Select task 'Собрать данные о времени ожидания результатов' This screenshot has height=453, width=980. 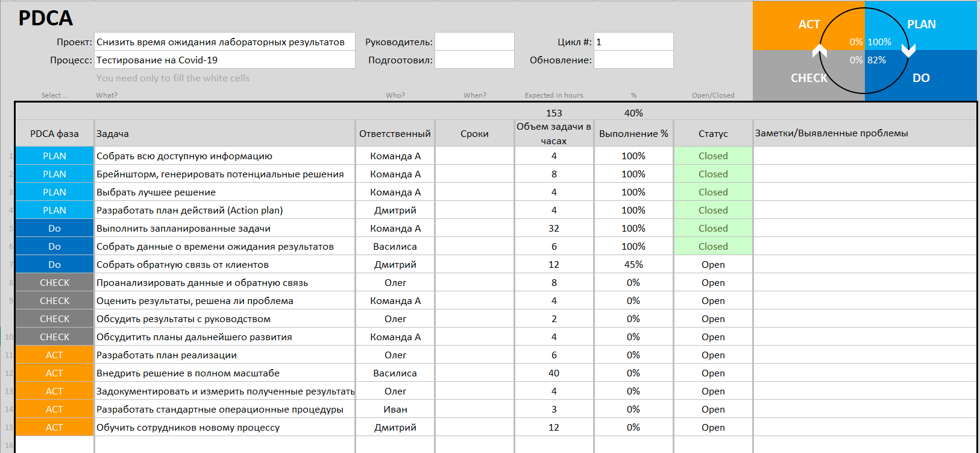tap(225, 246)
